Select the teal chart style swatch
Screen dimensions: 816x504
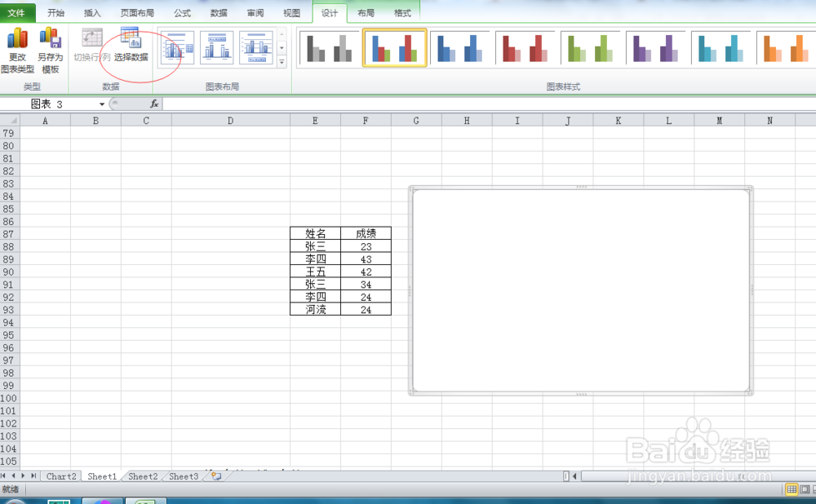(721, 48)
